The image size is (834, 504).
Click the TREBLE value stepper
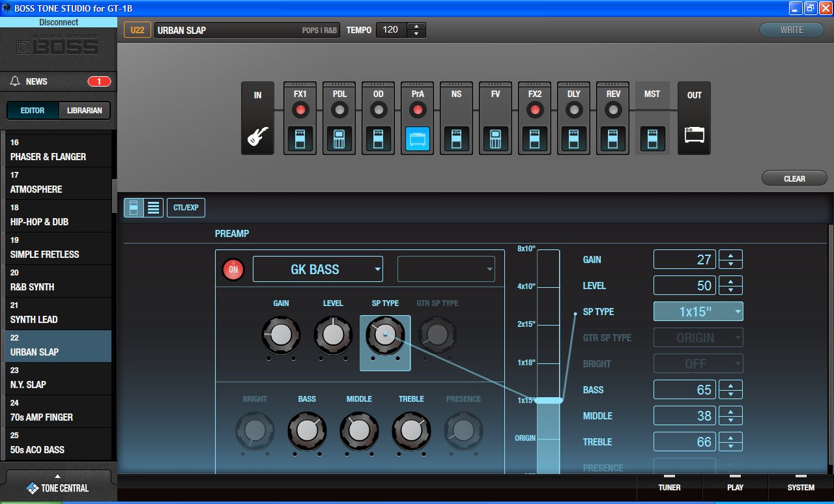730,441
